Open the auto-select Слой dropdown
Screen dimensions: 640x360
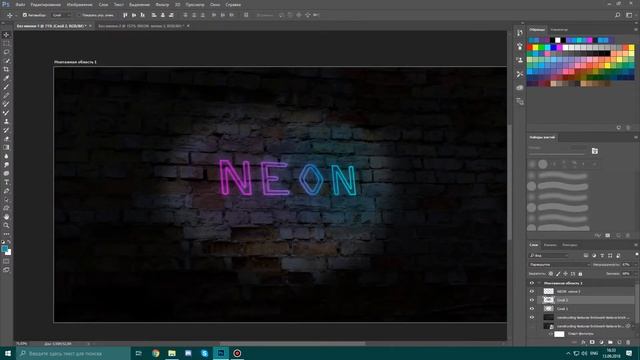[62, 15]
